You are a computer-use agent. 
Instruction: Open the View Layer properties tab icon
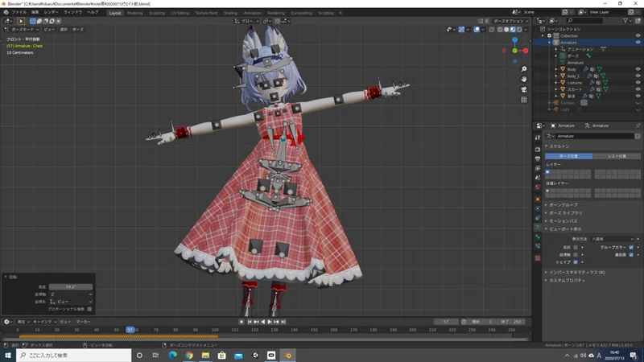[x=538, y=168]
